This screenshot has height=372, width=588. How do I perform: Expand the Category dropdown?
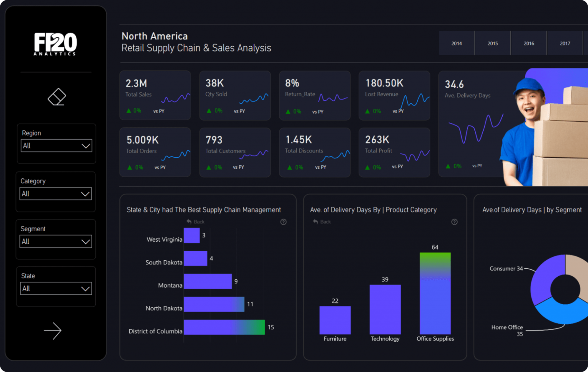[x=56, y=194]
